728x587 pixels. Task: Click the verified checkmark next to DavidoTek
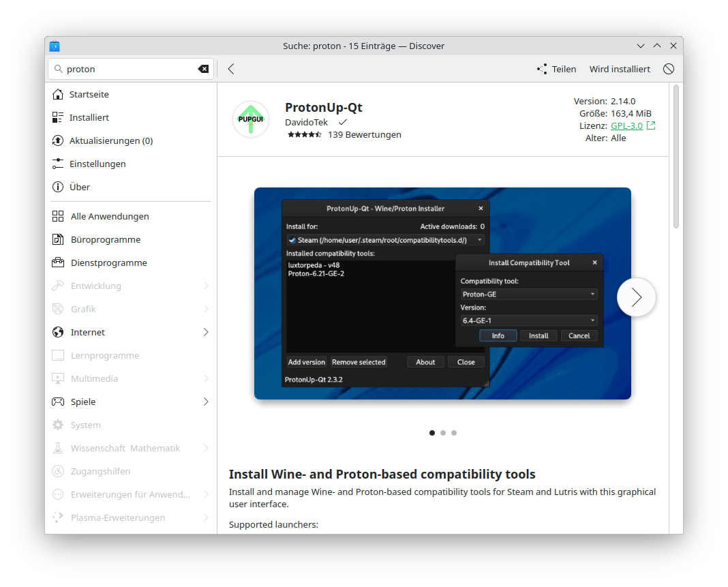coord(343,122)
